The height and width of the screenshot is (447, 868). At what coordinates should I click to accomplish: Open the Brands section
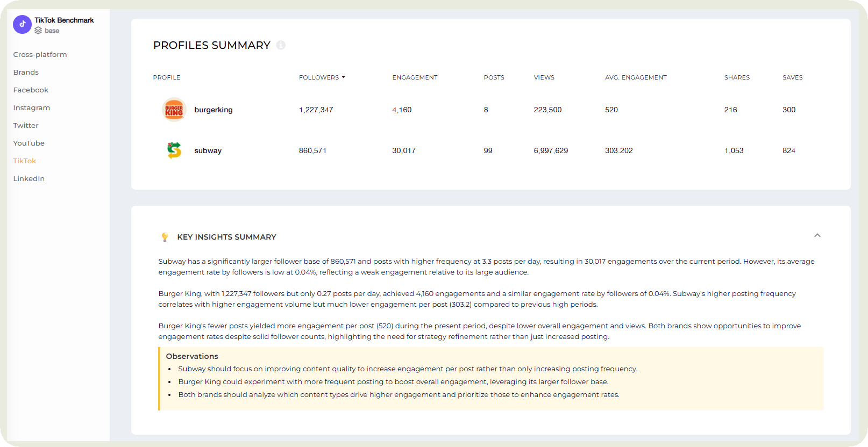point(26,72)
